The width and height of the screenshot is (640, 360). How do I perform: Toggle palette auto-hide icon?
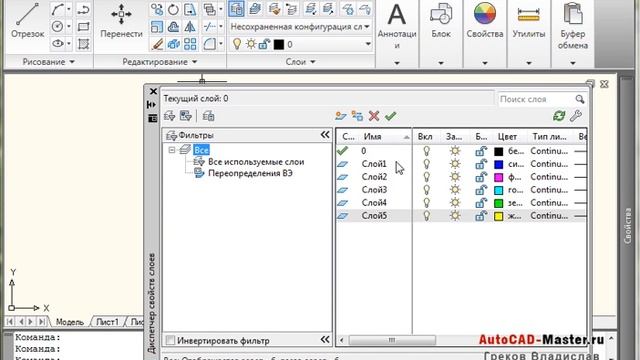click(x=151, y=105)
